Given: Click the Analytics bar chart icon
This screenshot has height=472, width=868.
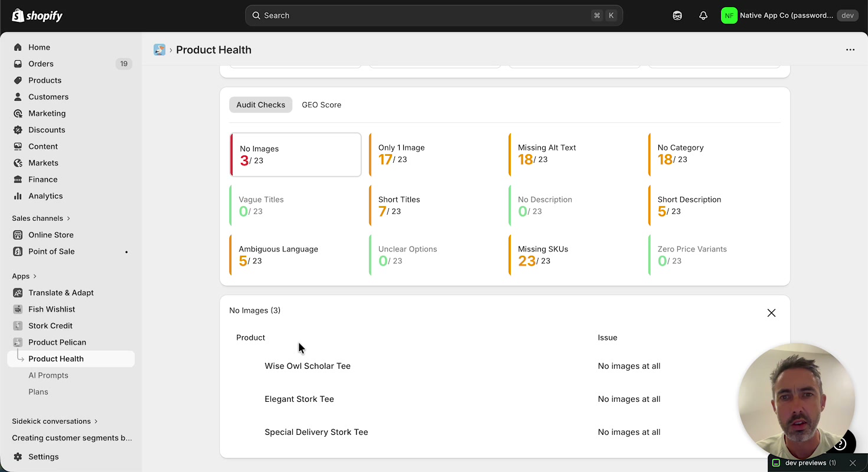Looking at the screenshot, I should point(18,196).
